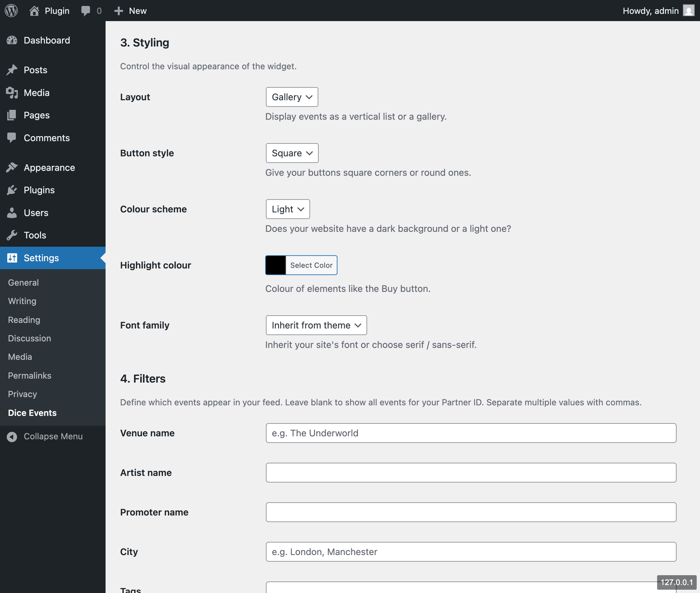Open the WordPress logo menu
Image resolution: width=700 pixels, height=593 pixels.
pyautogui.click(x=11, y=11)
